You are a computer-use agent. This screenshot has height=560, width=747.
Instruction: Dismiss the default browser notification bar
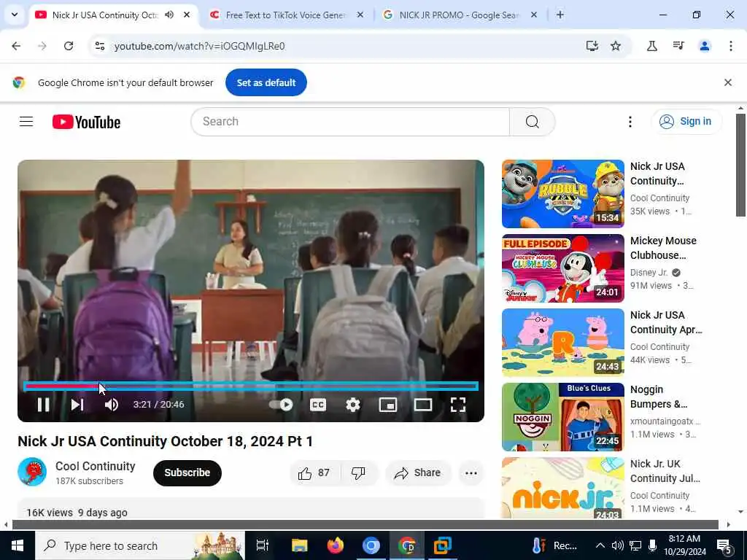727,82
